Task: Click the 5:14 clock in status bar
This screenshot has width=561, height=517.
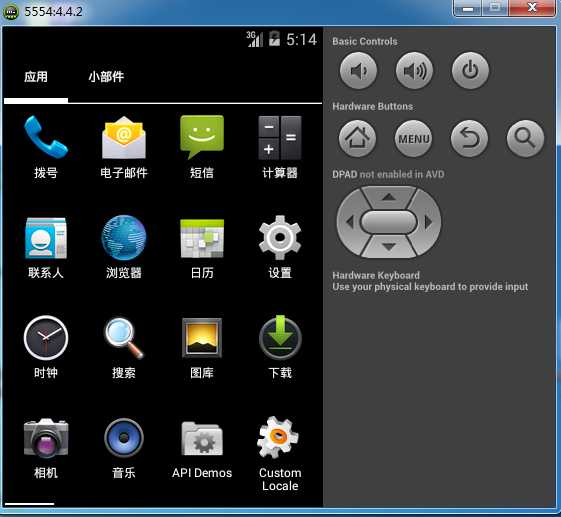Action: click(301, 39)
